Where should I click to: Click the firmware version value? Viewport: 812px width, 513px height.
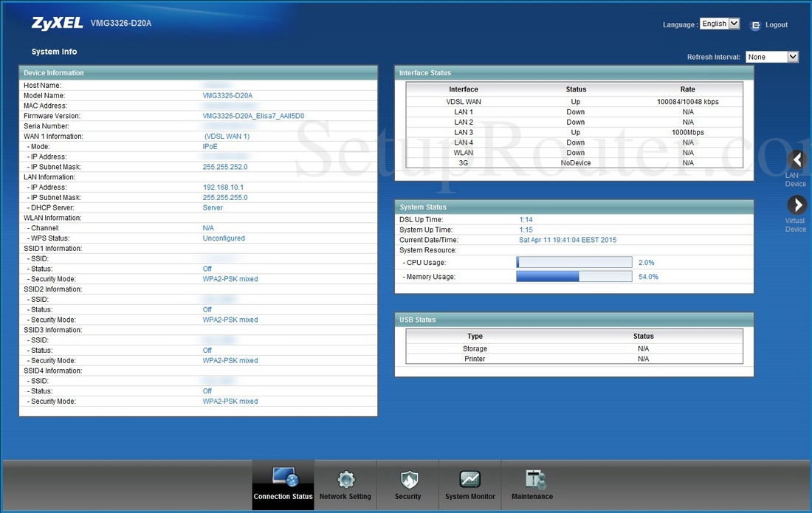[253, 116]
